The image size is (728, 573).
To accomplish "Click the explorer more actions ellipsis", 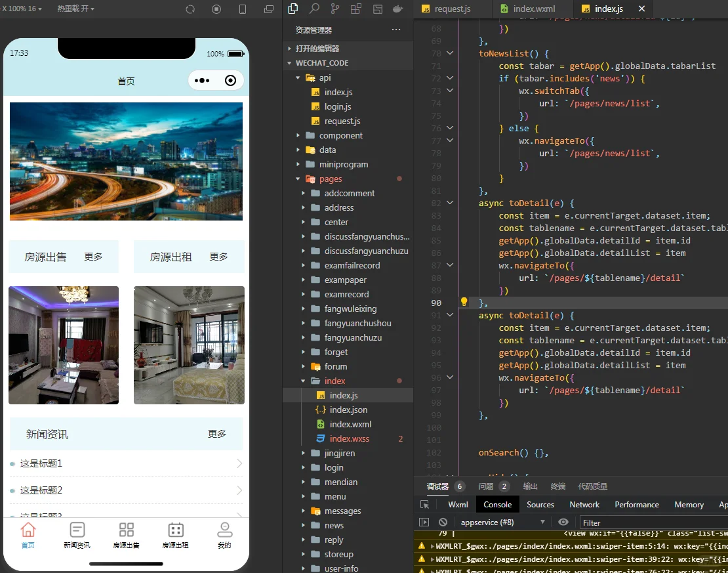I will pyautogui.click(x=395, y=30).
